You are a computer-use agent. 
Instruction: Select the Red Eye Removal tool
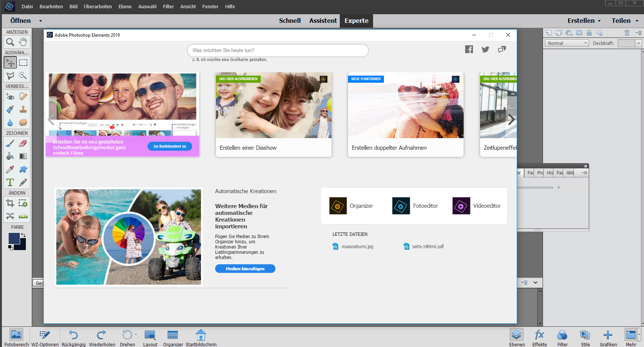tap(10, 96)
